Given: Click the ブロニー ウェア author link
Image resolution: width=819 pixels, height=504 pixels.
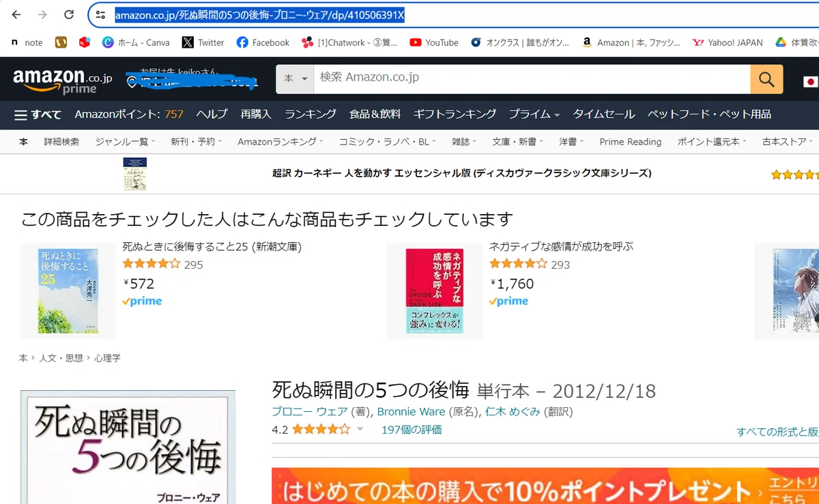Looking at the screenshot, I should pyautogui.click(x=310, y=411).
